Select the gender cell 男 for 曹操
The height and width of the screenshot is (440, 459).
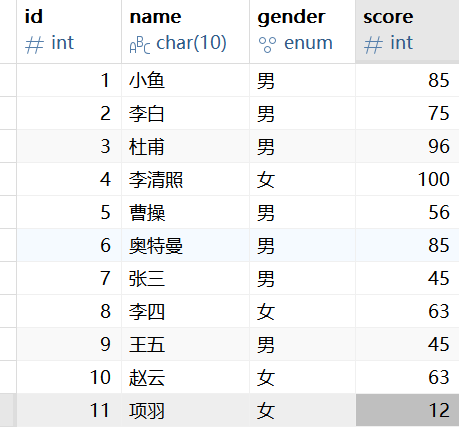(x=302, y=212)
